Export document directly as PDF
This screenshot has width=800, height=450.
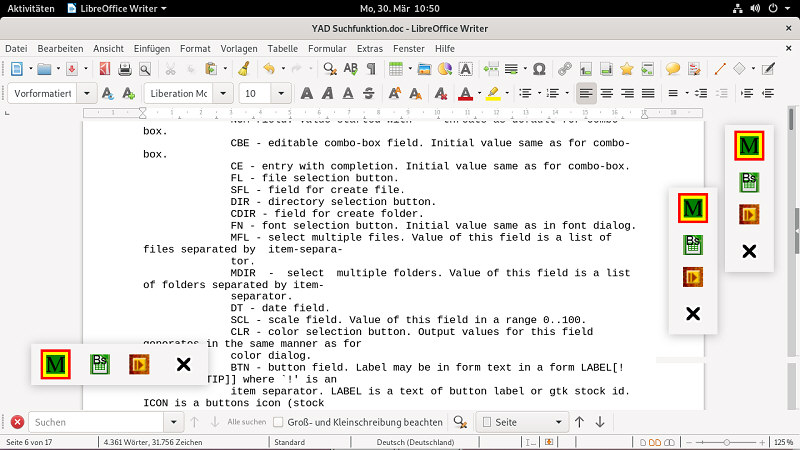[x=104, y=69]
